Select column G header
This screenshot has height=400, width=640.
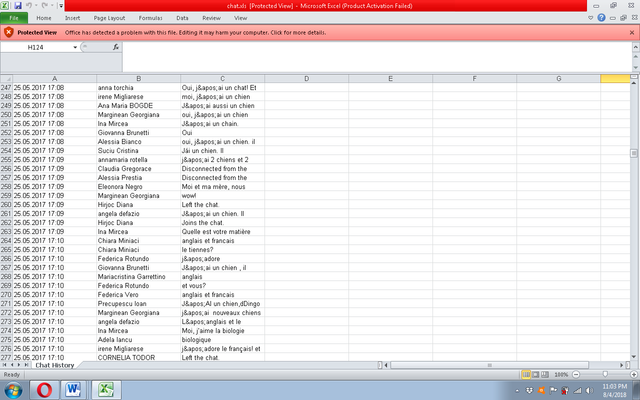point(558,78)
